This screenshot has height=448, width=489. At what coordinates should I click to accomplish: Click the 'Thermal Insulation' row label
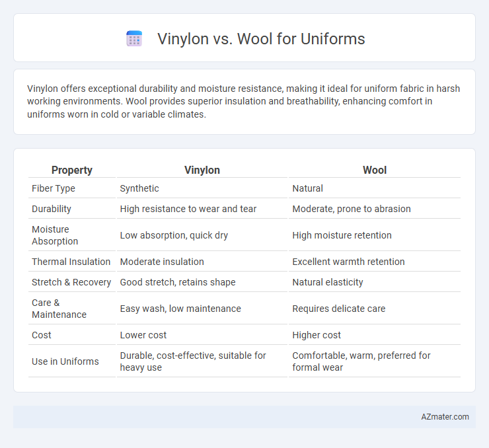(x=71, y=262)
